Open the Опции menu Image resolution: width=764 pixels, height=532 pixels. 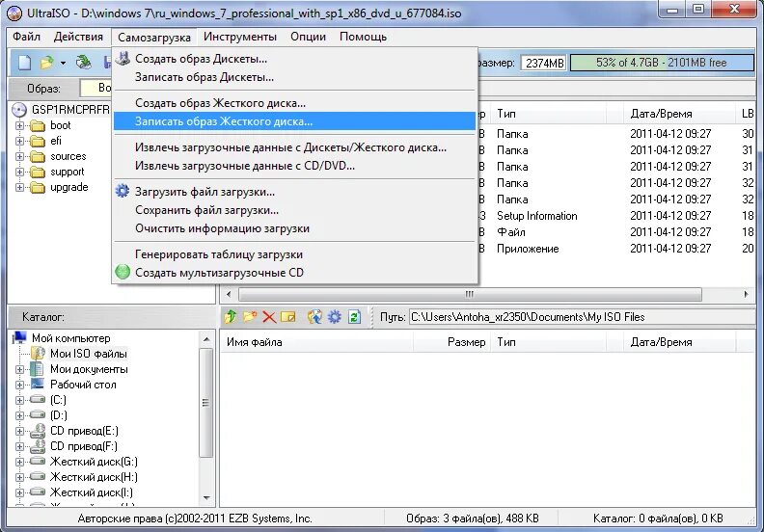(x=308, y=37)
